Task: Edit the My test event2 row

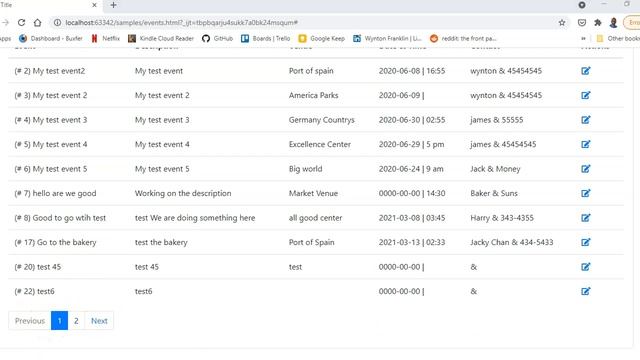Action: pyautogui.click(x=586, y=71)
